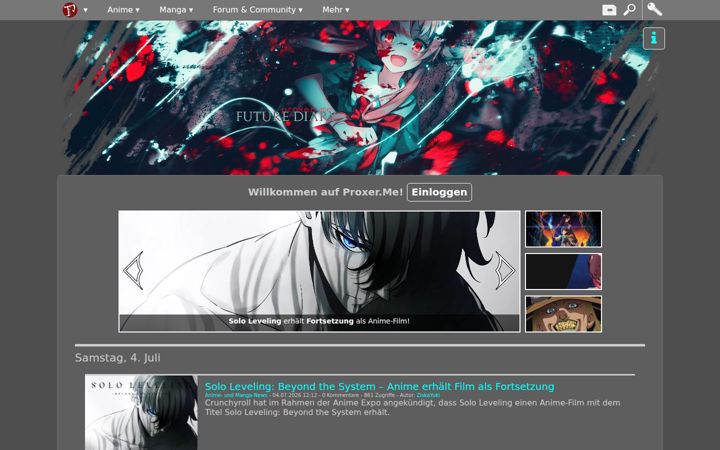Open the Anime- und Manga-News category link
The height and width of the screenshot is (450, 720).
(x=236, y=395)
